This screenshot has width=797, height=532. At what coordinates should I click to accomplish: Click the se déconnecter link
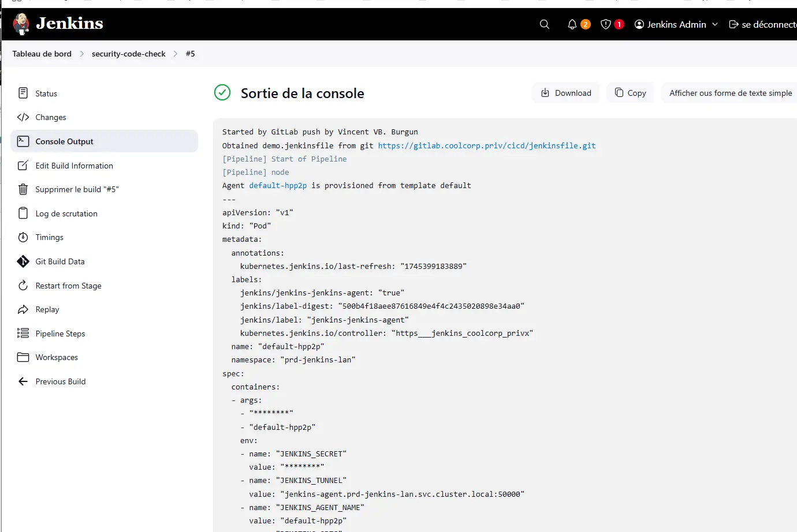pos(769,24)
